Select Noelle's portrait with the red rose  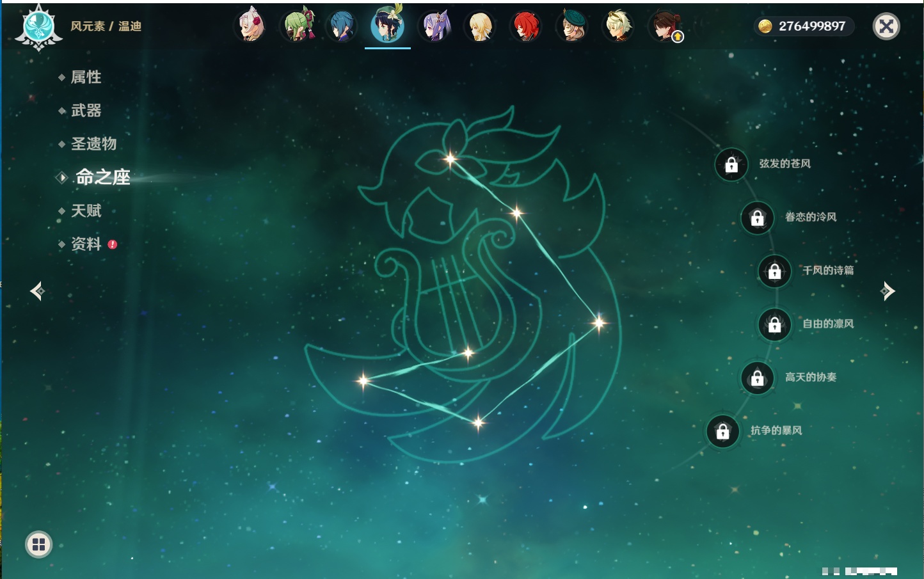tap(251, 26)
